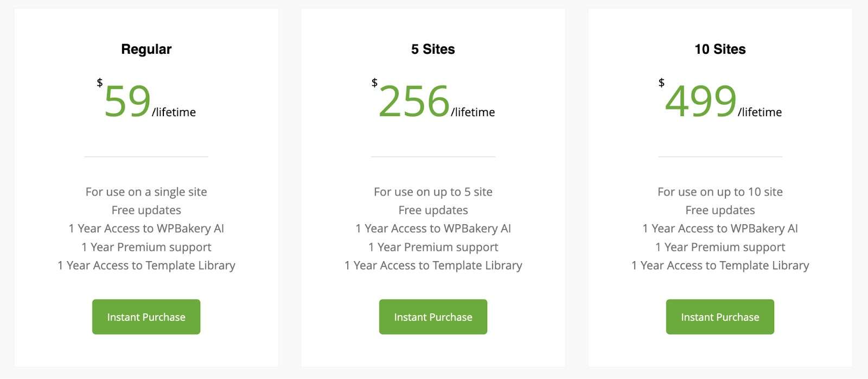Click Instant Purchase for the 5 Sites plan

coord(432,317)
